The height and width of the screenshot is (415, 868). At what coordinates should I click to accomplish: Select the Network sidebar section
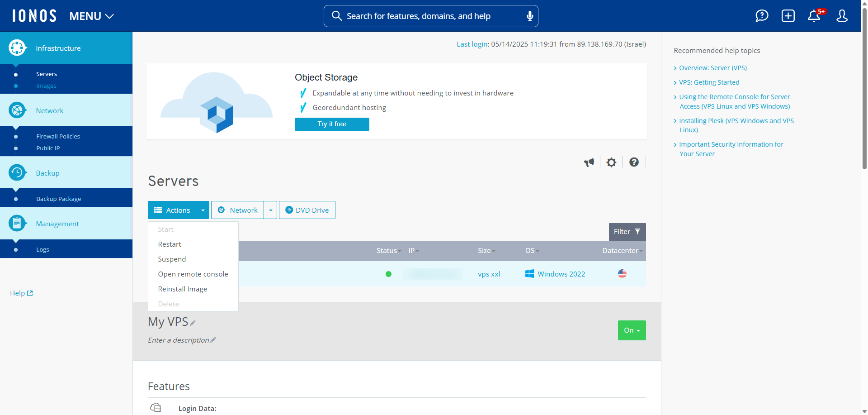[66, 110]
